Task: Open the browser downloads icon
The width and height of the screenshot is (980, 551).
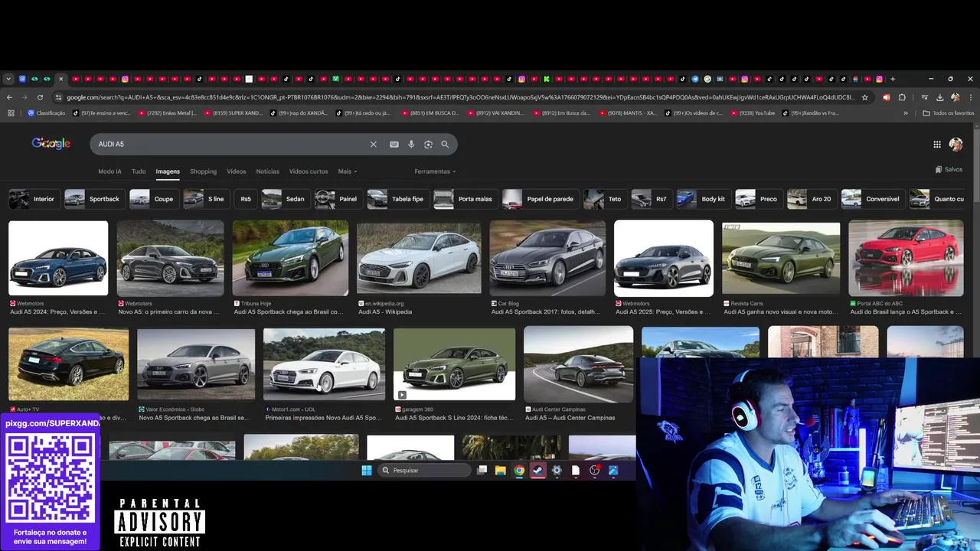Action: pyautogui.click(x=940, y=97)
